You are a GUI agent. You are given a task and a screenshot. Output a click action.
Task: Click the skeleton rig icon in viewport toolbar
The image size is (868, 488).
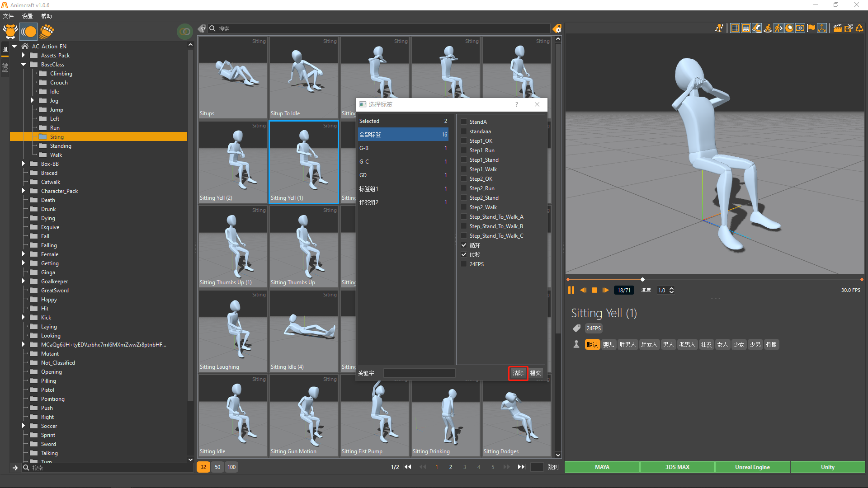pyautogui.click(x=719, y=28)
